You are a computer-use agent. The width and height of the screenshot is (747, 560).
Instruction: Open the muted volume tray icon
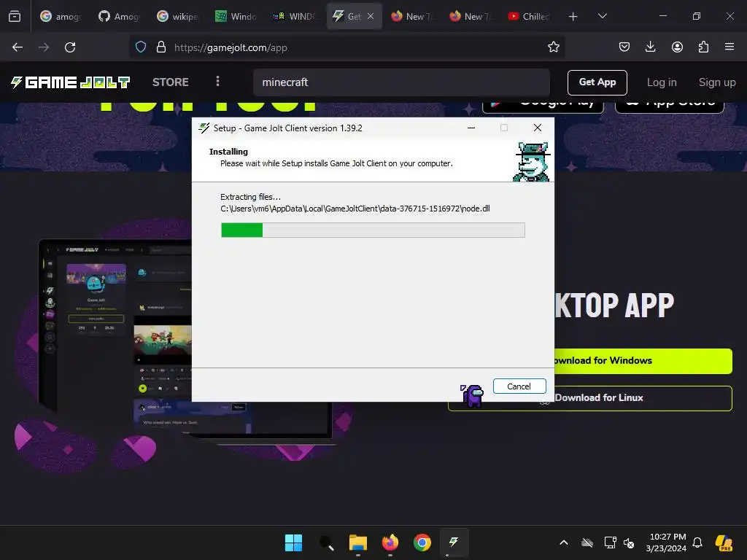coord(629,542)
